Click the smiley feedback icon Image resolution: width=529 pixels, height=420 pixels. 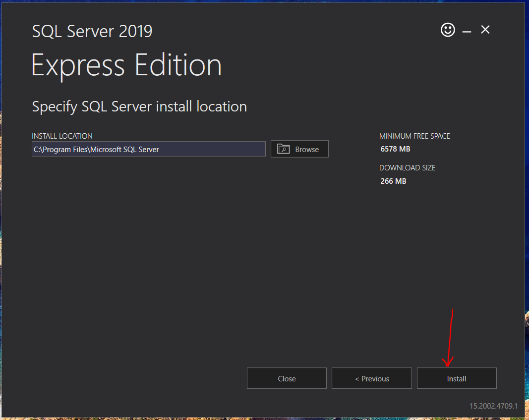point(448,30)
